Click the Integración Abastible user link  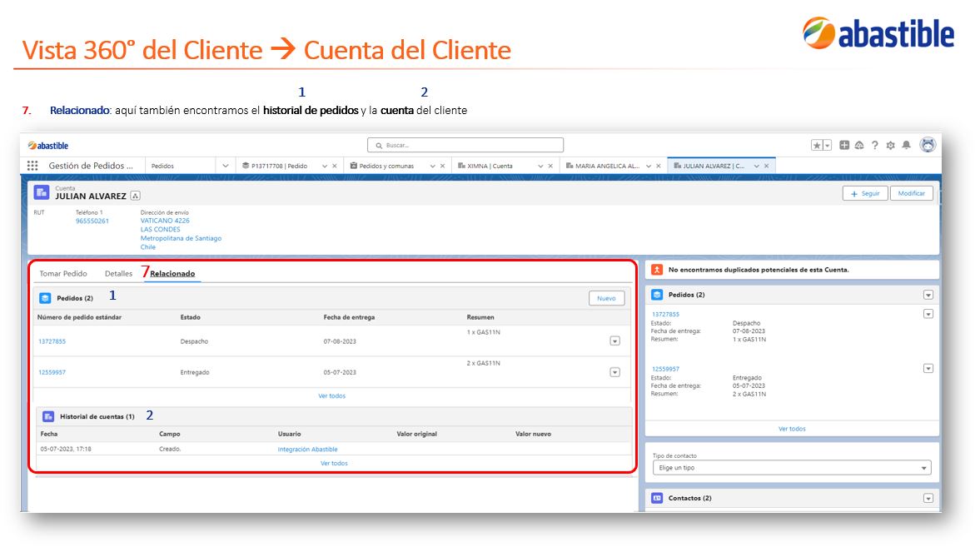pos(307,449)
